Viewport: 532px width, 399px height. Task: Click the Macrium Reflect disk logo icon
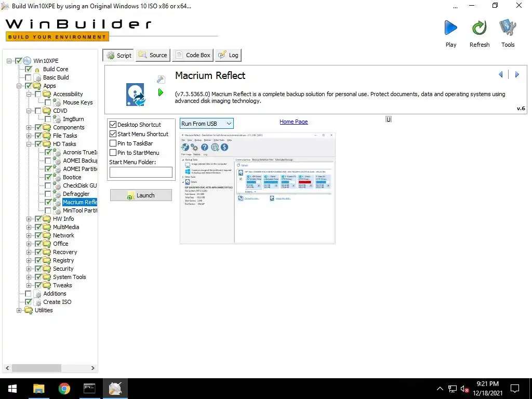(x=136, y=95)
